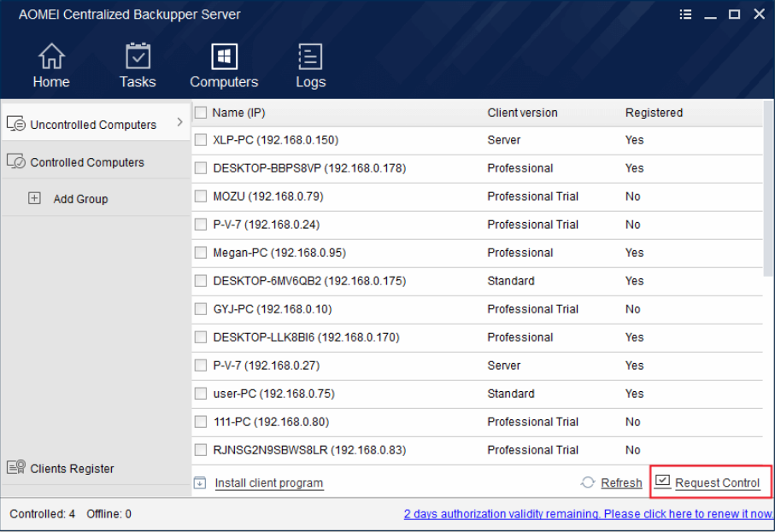Image resolution: width=775 pixels, height=532 pixels.
Task: Select the Computers windows icon
Action: pos(224,56)
